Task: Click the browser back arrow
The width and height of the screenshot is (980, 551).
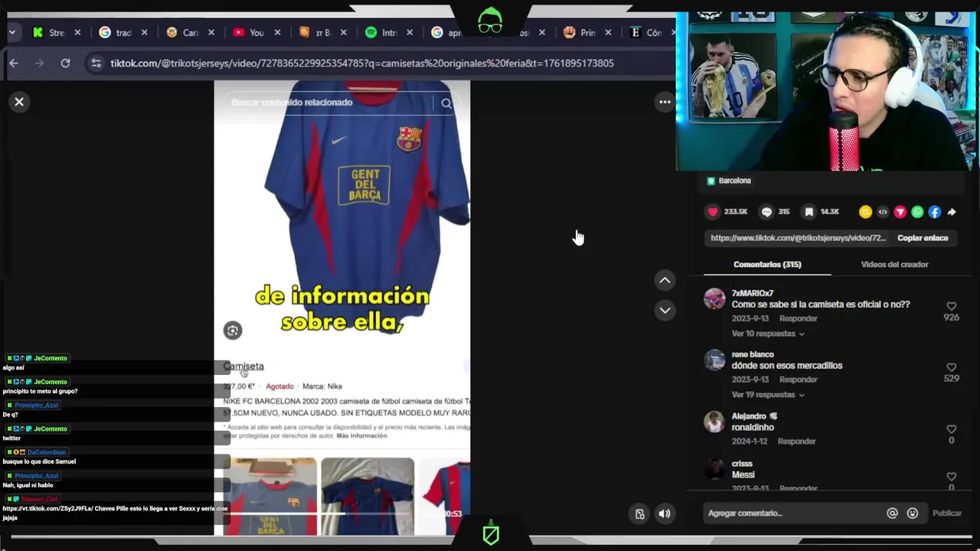Action: point(14,63)
